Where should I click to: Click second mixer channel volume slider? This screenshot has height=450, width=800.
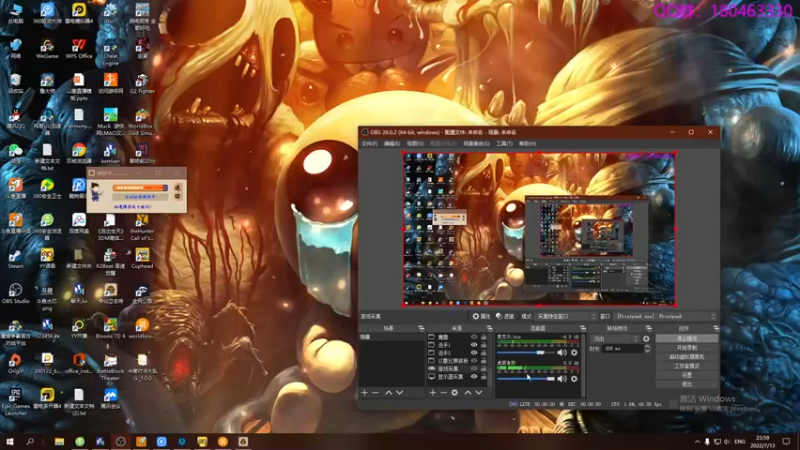pos(526,379)
